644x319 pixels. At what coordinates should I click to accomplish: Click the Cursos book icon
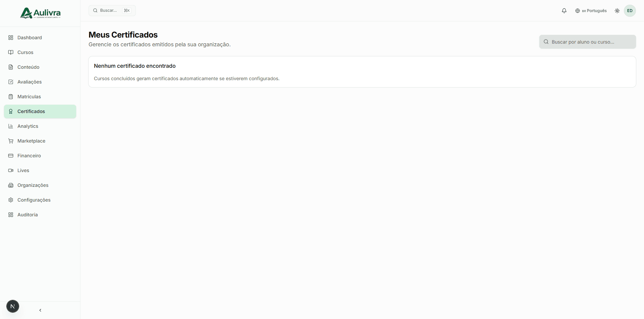point(11,52)
